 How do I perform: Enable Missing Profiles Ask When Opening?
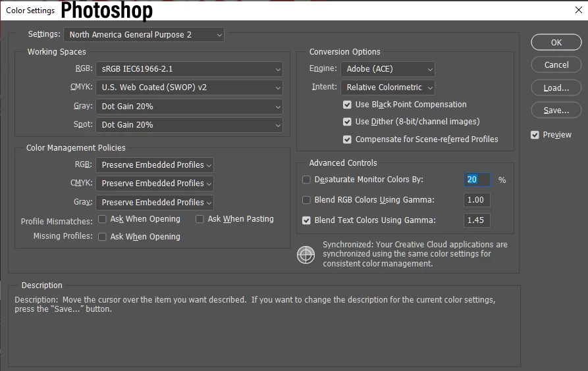[x=102, y=237]
